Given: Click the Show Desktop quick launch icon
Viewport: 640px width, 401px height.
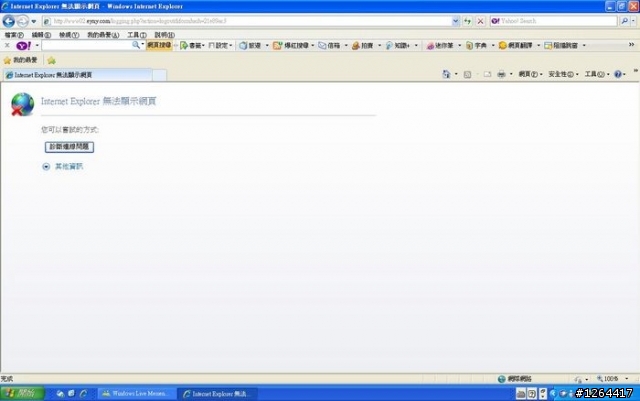Looking at the screenshot, I should click(71, 394).
